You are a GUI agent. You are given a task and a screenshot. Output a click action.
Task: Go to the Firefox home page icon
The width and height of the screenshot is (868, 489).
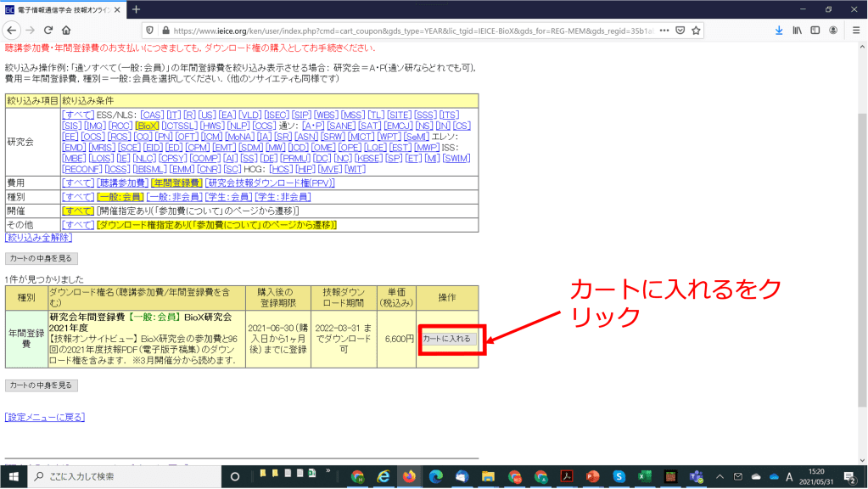(x=78, y=30)
